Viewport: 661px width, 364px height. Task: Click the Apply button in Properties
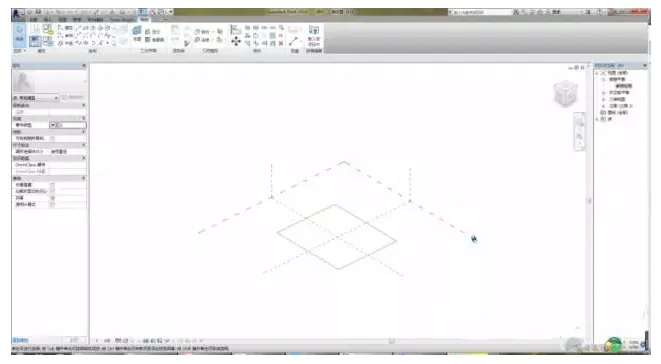click(75, 340)
